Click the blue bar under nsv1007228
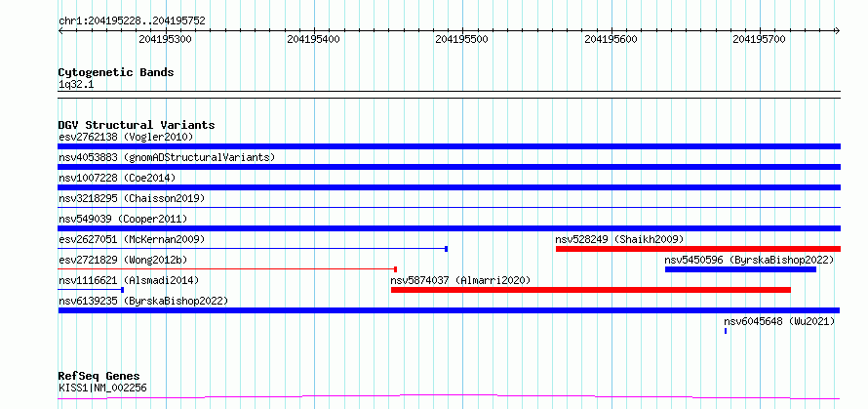 449,187
